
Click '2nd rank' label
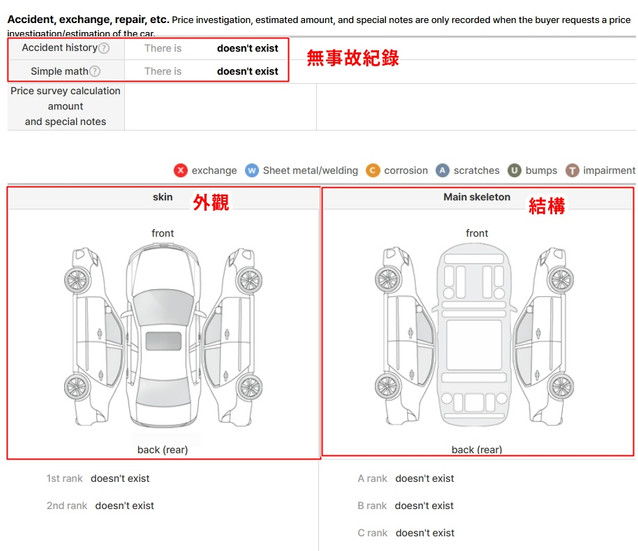67,506
